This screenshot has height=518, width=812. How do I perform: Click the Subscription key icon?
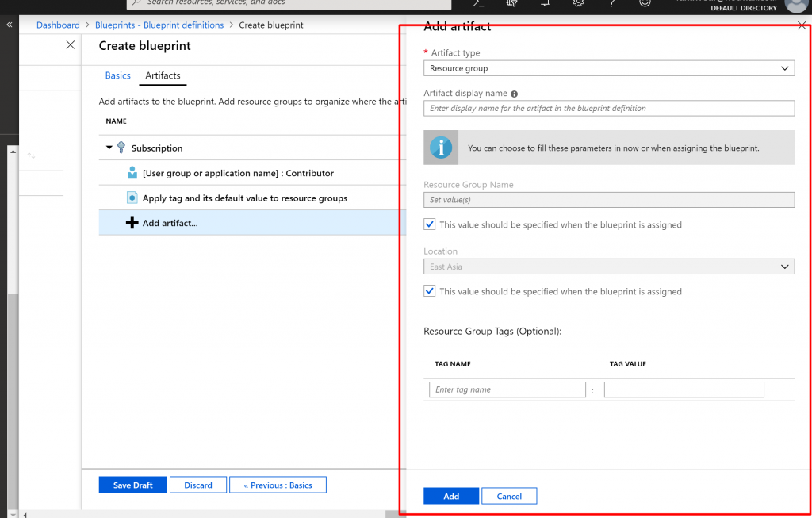click(121, 148)
